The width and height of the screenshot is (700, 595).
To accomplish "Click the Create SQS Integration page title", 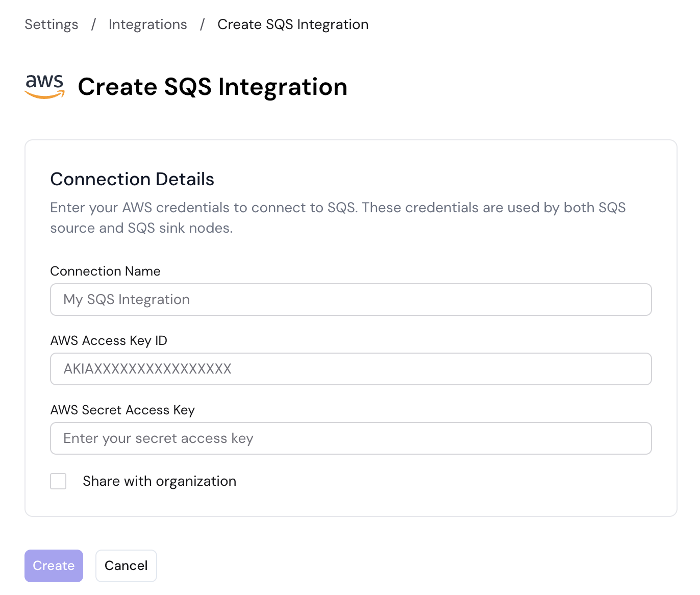I will click(213, 87).
